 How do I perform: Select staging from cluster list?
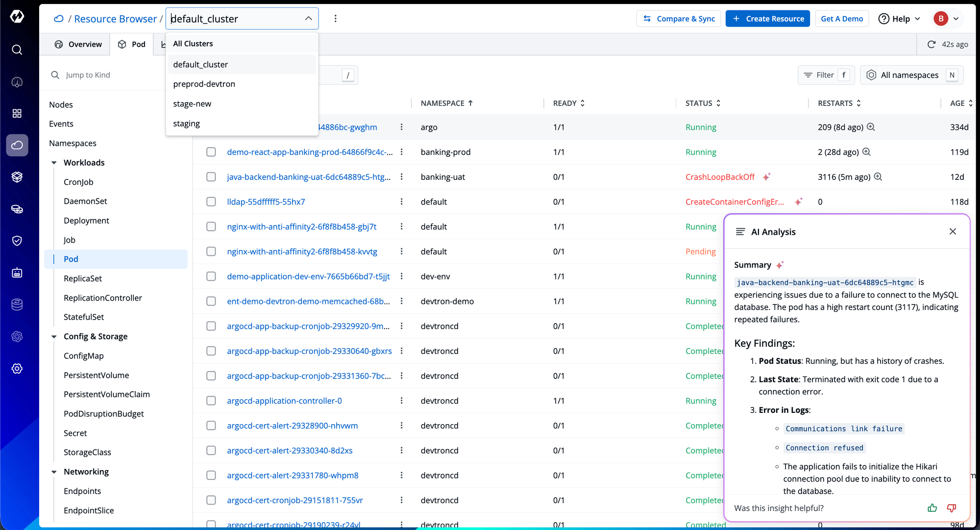pos(187,124)
